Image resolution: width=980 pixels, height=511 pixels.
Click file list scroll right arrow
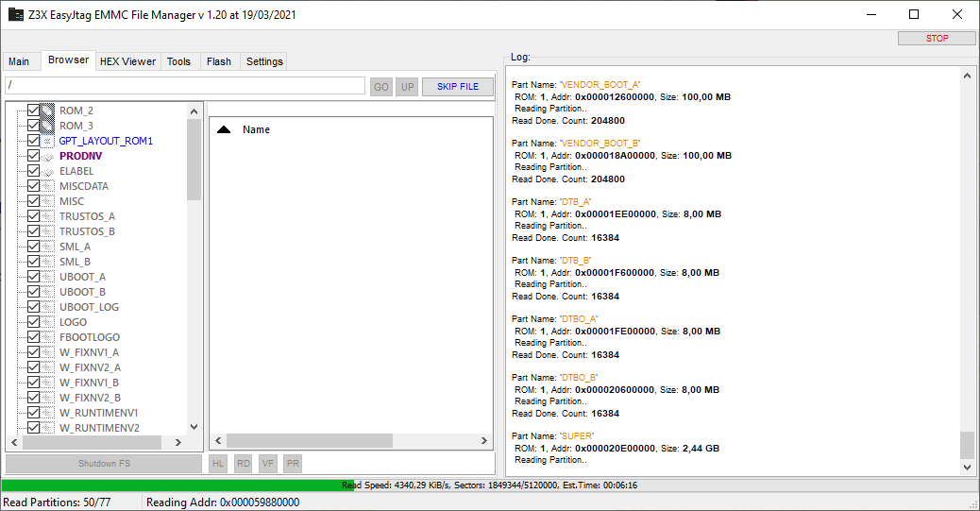point(483,441)
